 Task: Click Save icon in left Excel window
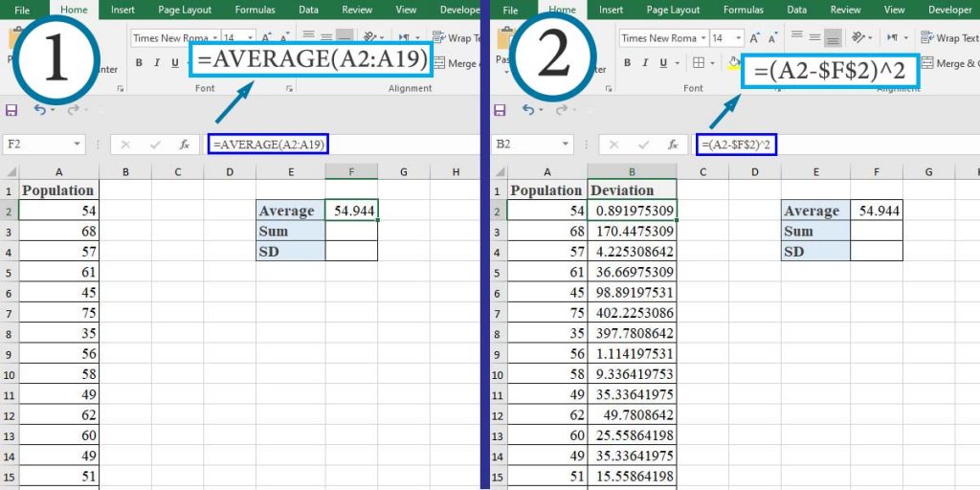pyautogui.click(x=11, y=110)
